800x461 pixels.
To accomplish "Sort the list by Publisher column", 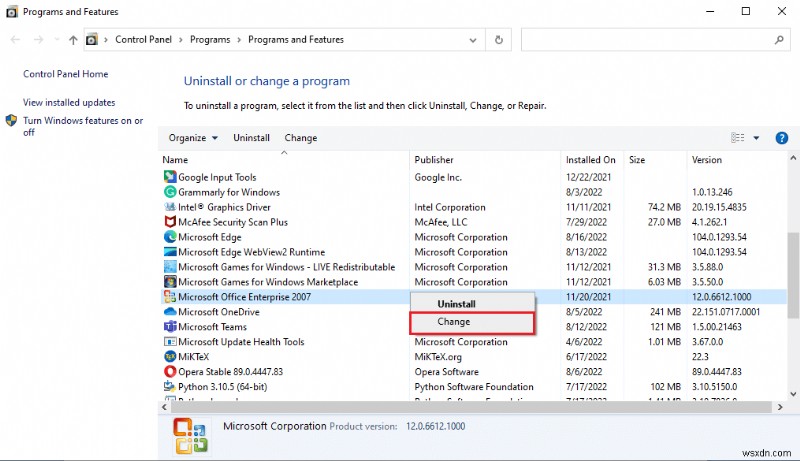I will pos(434,160).
